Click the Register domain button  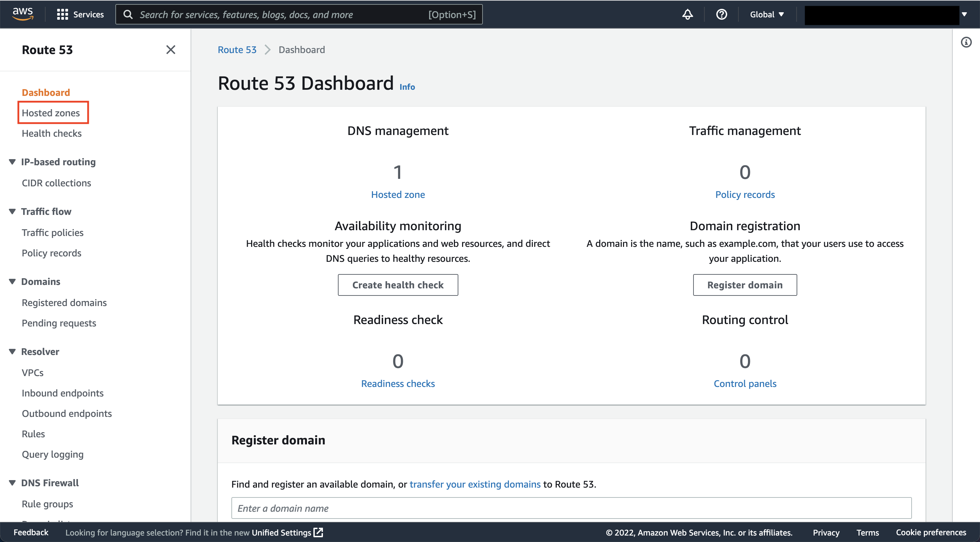click(x=745, y=285)
